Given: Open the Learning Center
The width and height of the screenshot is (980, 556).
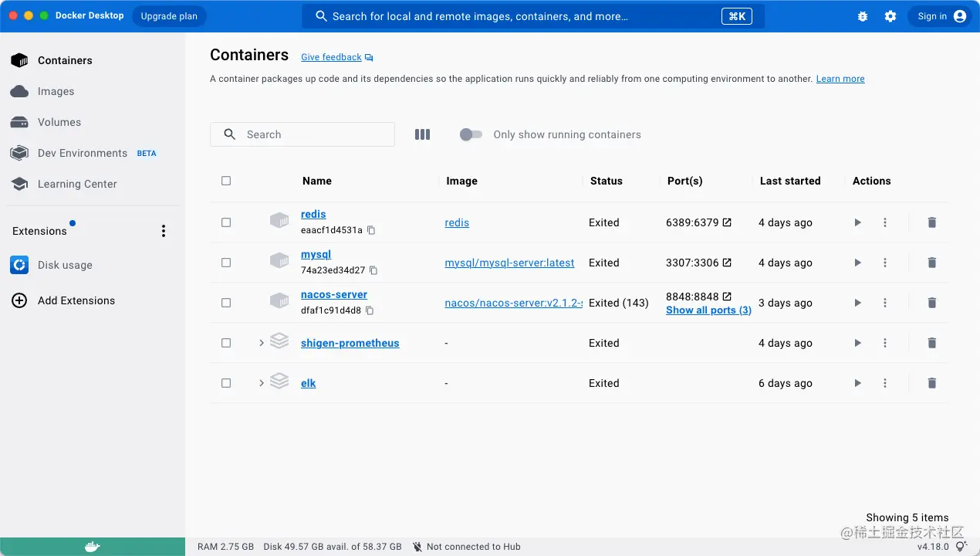Looking at the screenshot, I should (x=93, y=184).
